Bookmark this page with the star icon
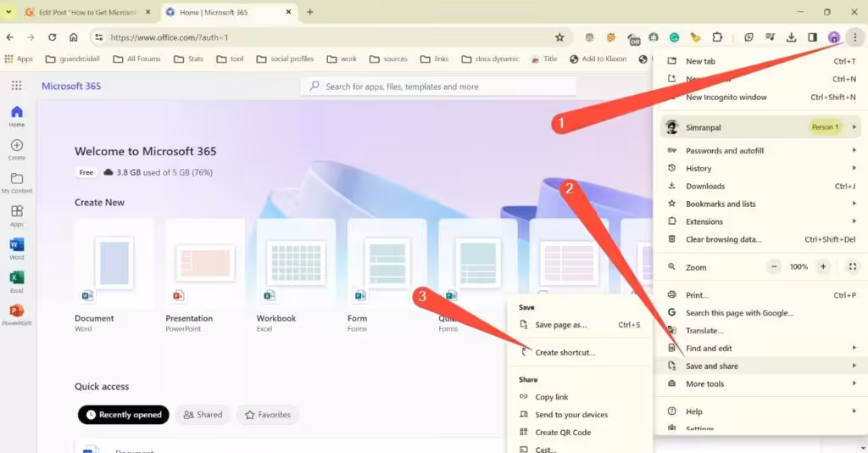868x453 pixels. click(x=559, y=37)
